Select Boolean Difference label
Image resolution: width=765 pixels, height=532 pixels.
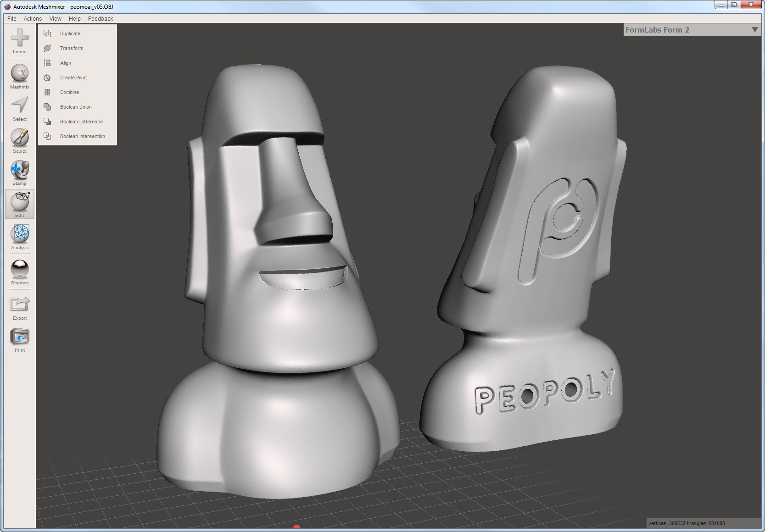pyautogui.click(x=81, y=122)
